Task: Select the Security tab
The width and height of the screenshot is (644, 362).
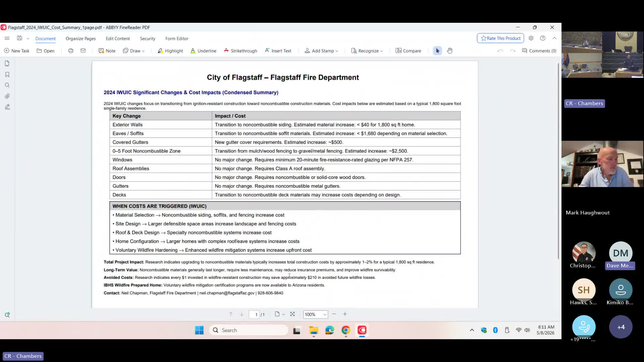Action: (148, 39)
